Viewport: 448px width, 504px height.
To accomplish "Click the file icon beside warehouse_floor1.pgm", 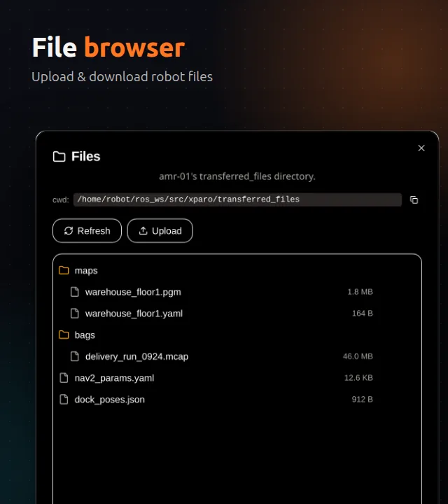I will pyautogui.click(x=75, y=292).
